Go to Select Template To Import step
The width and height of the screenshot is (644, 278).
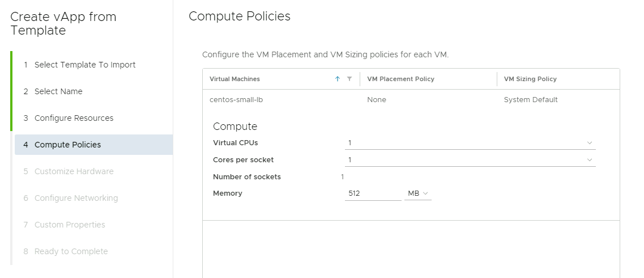coord(85,65)
